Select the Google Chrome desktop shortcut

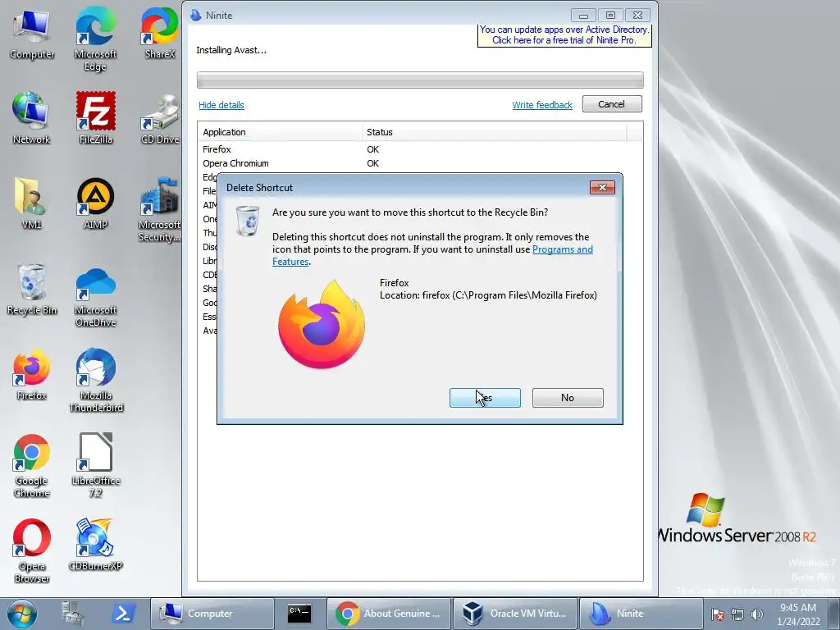click(x=32, y=466)
